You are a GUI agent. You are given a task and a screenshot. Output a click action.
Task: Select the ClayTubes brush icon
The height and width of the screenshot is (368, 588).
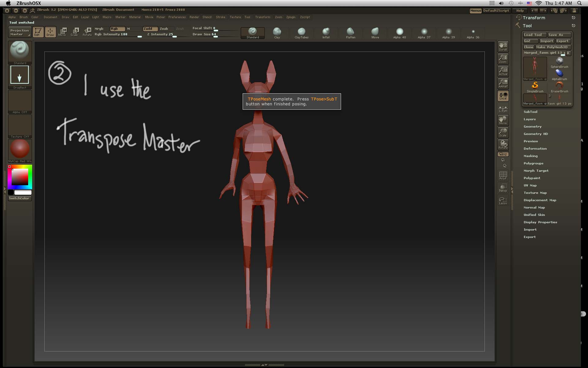pyautogui.click(x=301, y=32)
